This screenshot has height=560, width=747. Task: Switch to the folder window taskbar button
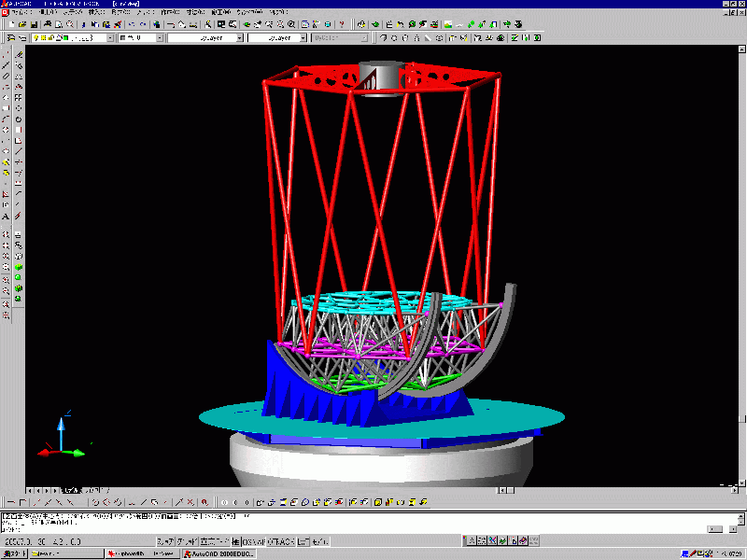coord(66,553)
